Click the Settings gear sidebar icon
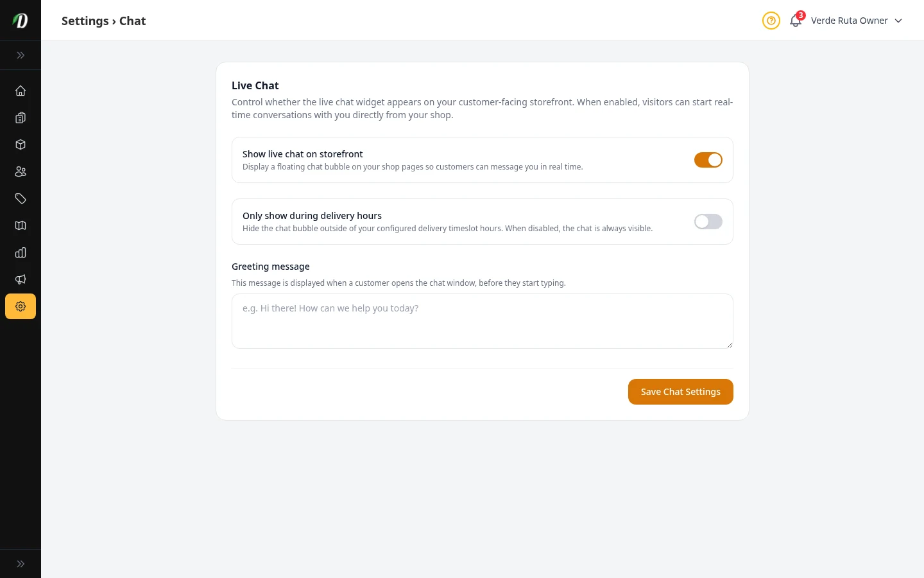Viewport: 924px width, 578px height. pos(21,306)
